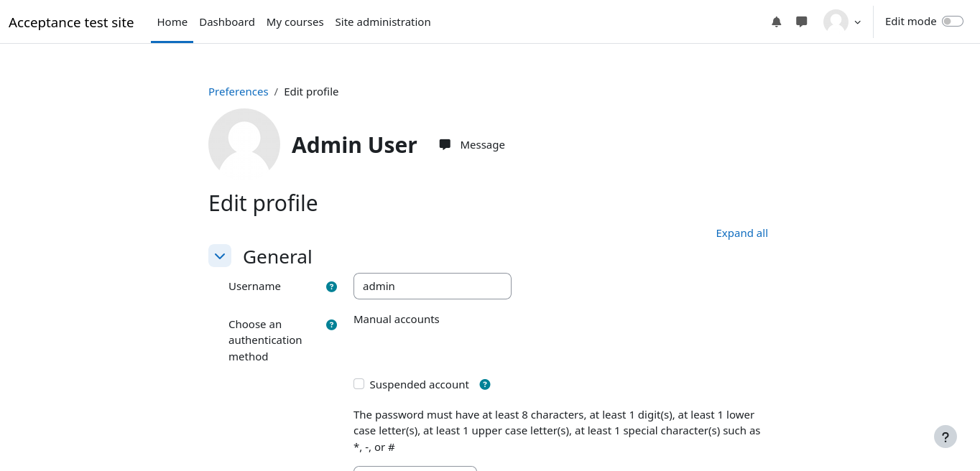The height and width of the screenshot is (471, 980).
Task: Click help icon beside authentication method
Action: 331,325
